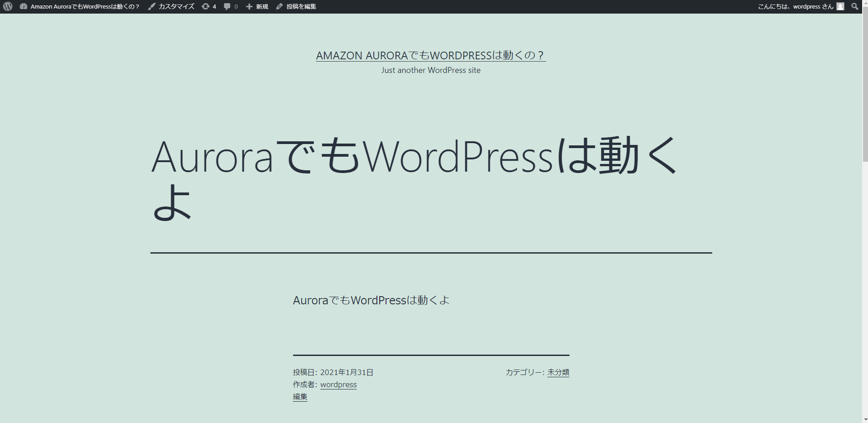This screenshot has height=423, width=868.
Task: Click the pencil icon next to 投稿を編集
Action: point(279,6)
